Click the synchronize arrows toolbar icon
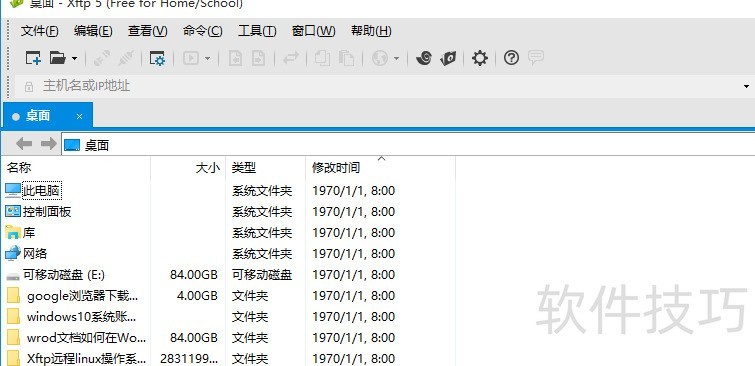This screenshot has width=755, height=366. (x=291, y=58)
